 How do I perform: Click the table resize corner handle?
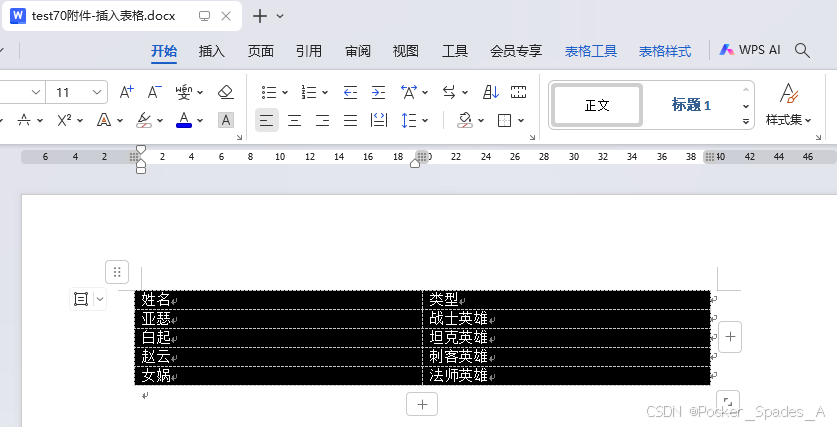pos(727,400)
